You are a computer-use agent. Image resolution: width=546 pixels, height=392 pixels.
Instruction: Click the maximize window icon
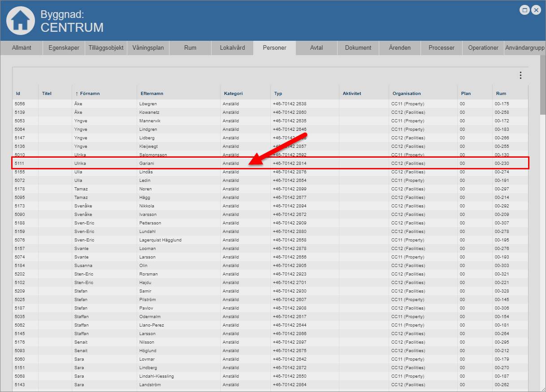click(524, 10)
